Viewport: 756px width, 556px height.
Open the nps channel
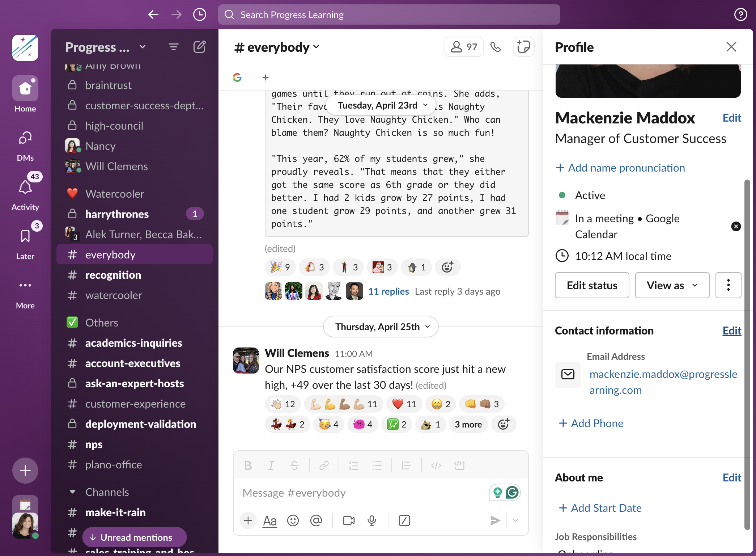[x=135, y=444]
